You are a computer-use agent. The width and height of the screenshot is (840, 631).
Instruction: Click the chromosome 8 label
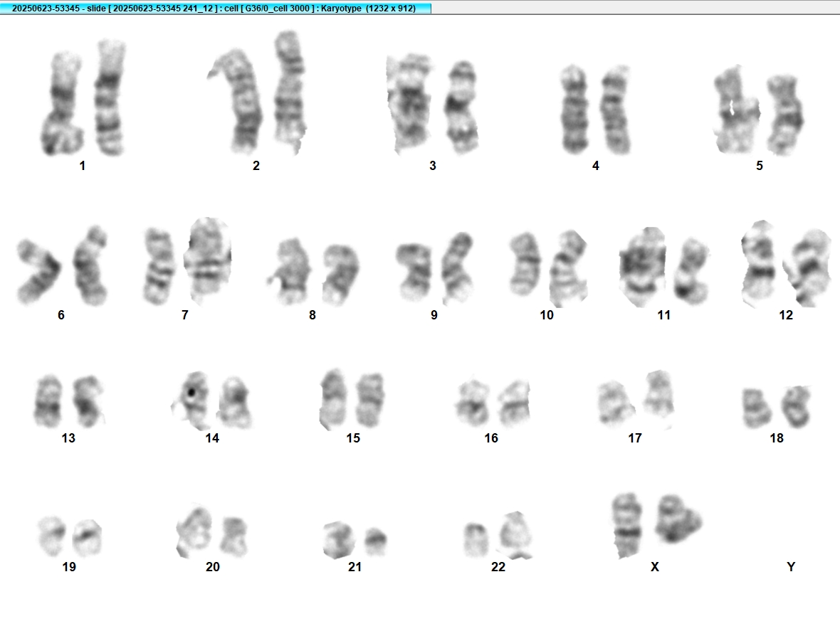[x=313, y=315]
